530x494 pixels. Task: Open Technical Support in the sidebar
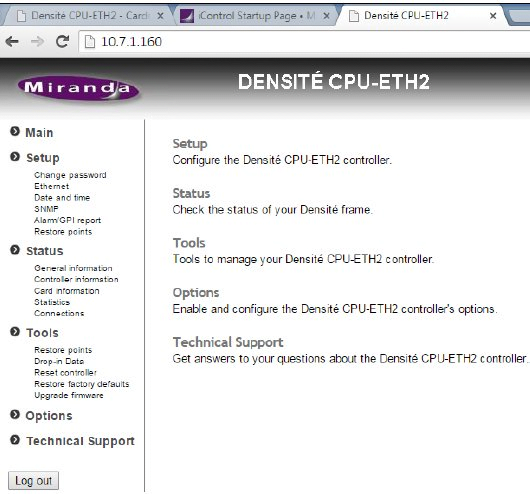tap(80, 441)
